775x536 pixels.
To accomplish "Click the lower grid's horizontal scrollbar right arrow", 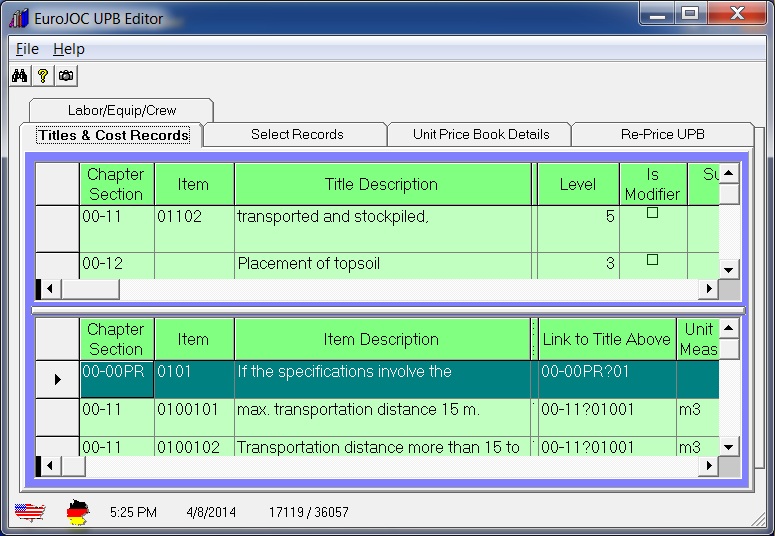I will coord(708,466).
